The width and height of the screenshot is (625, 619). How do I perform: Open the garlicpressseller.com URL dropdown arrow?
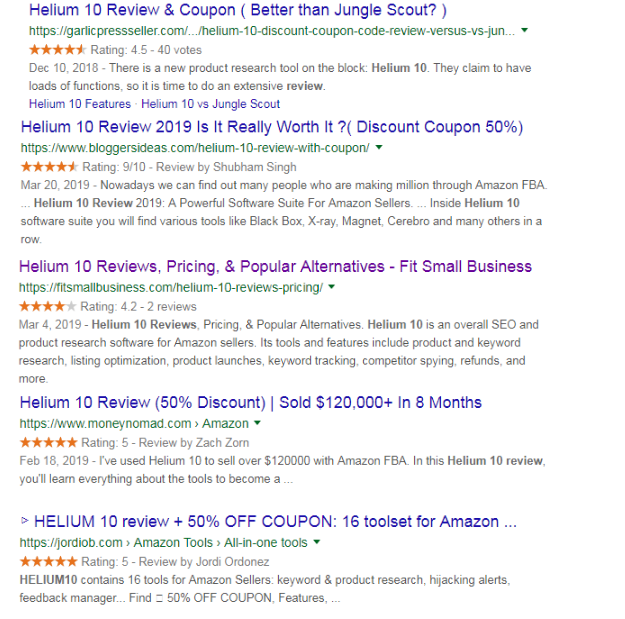coord(525,30)
